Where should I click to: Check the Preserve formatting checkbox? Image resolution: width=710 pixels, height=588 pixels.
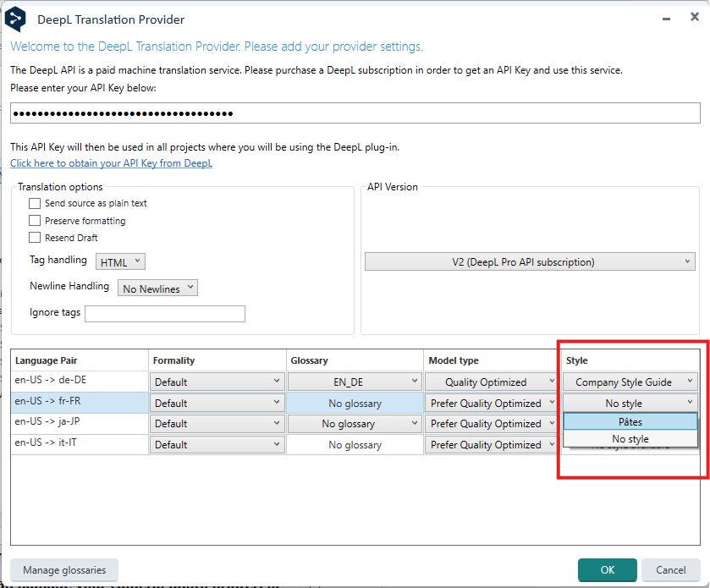click(x=35, y=220)
